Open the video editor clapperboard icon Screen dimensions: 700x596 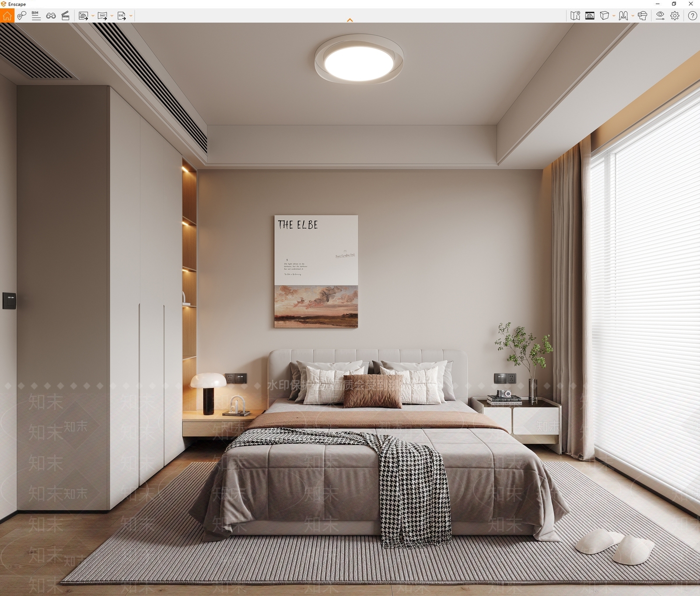65,16
